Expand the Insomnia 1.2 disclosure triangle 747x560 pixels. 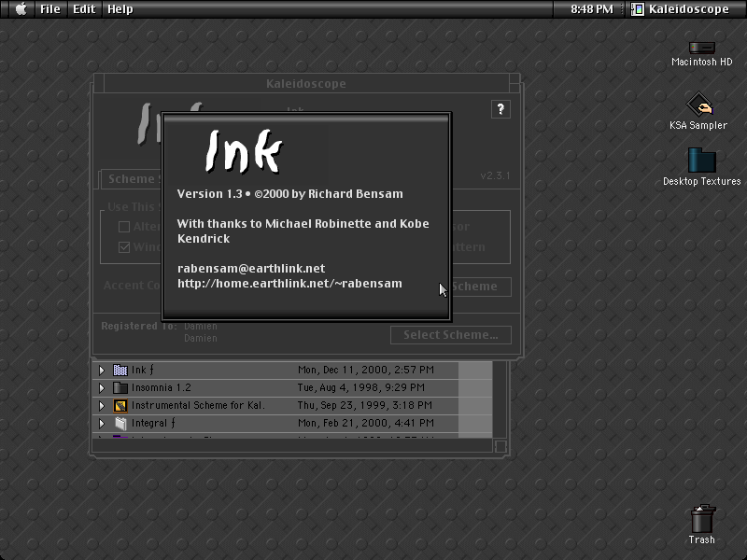(x=102, y=387)
